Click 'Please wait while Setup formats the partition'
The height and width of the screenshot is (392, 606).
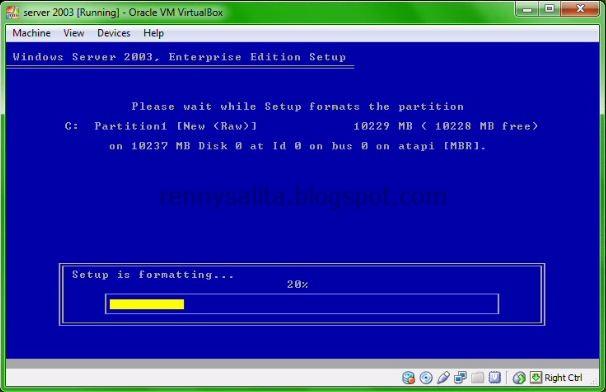[298, 106]
